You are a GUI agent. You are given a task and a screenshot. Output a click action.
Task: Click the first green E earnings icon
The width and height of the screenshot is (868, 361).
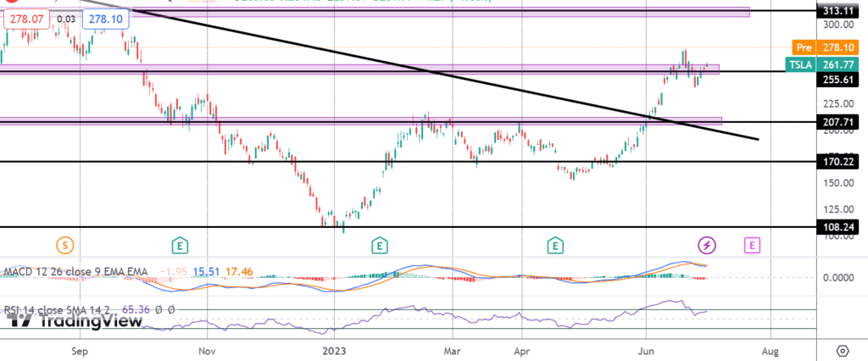pos(180,246)
